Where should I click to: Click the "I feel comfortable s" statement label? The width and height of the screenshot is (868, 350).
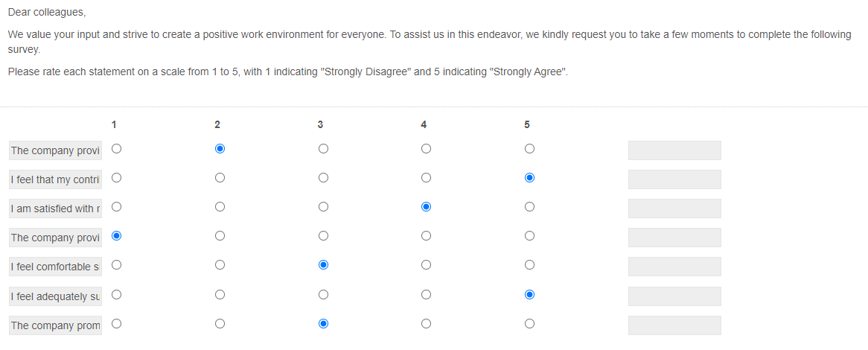pyautogui.click(x=55, y=267)
